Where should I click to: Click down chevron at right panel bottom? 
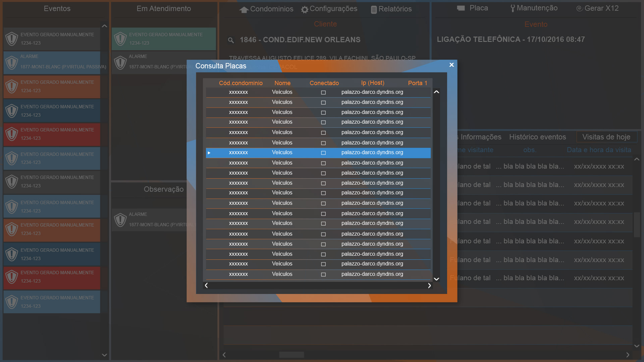point(637,346)
